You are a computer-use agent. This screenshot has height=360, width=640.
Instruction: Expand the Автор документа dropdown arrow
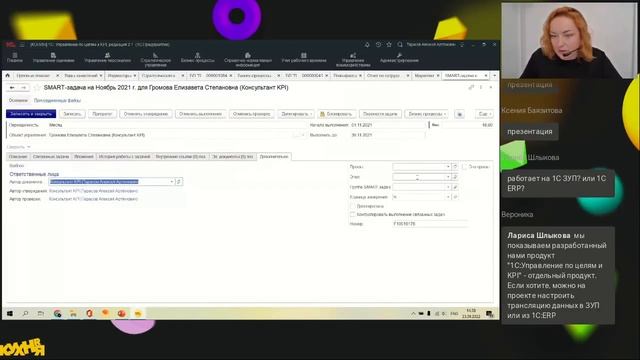click(172, 182)
